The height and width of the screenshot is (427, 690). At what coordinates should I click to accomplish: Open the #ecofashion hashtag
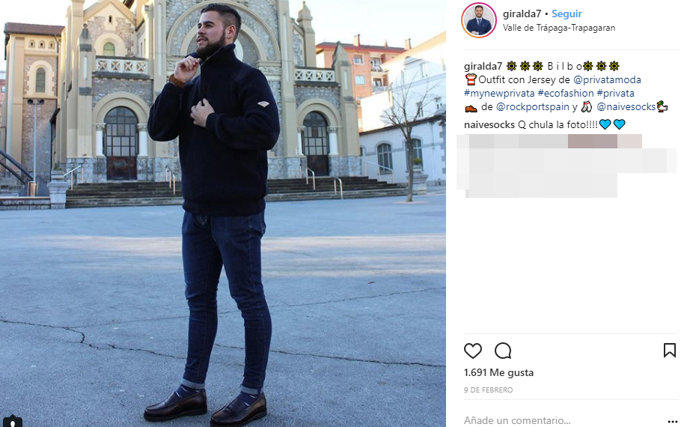[565, 93]
